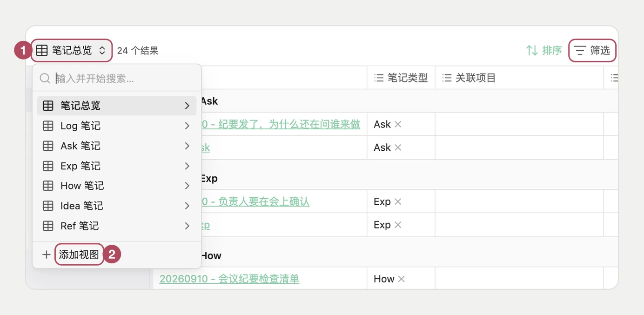Click the table icon next to How 笔记
This screenshot has height=315, width=644.
pos(48,186)
